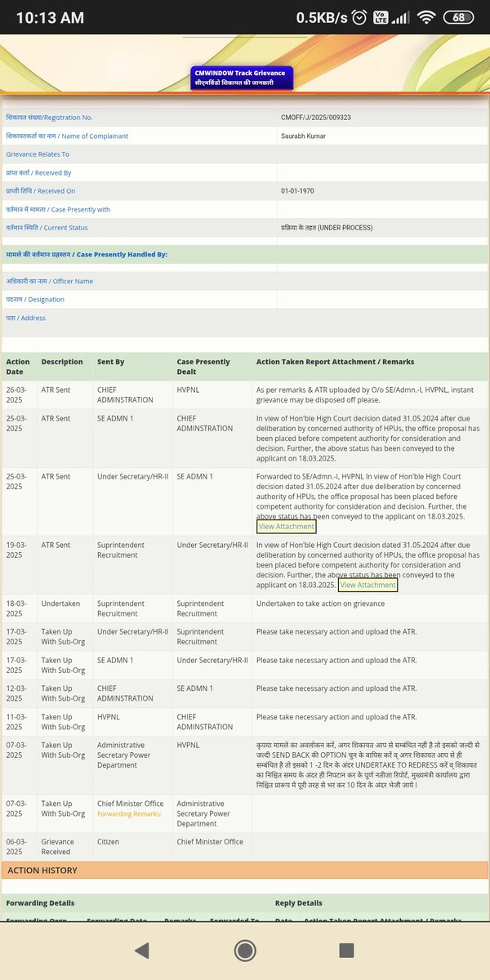
Task: Select received date 01-01-1970
Action: tap(297, 191)
